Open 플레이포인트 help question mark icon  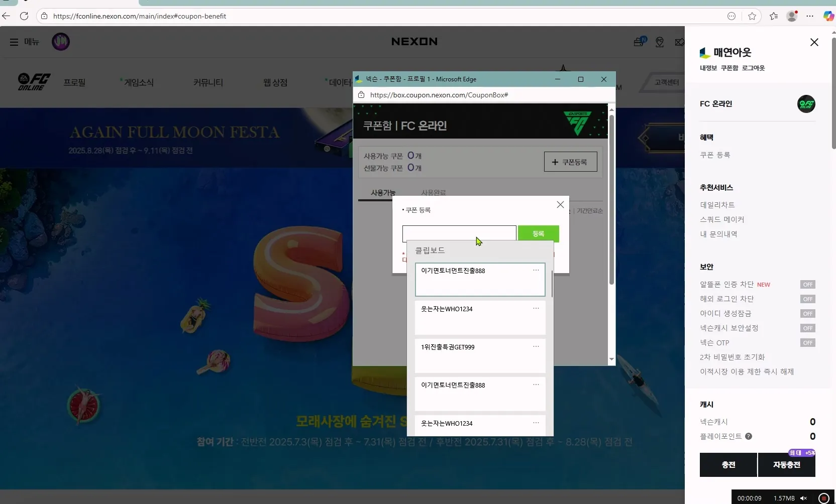[749, 436]
